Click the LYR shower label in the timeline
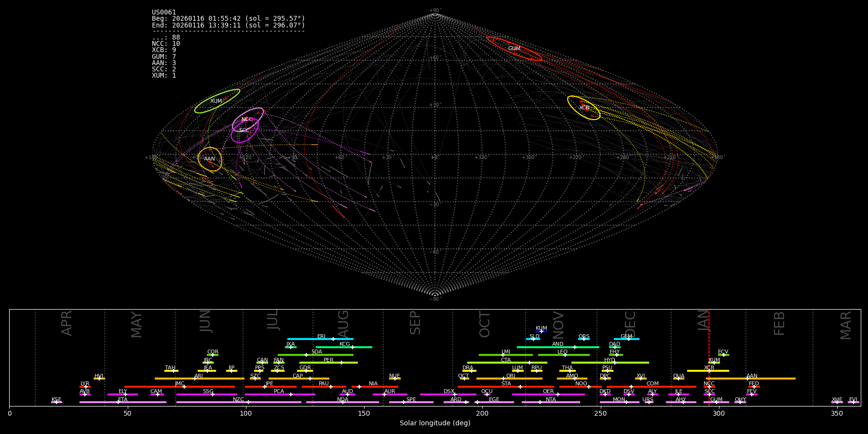Screen dimensions: 868x434 point(85,384)
